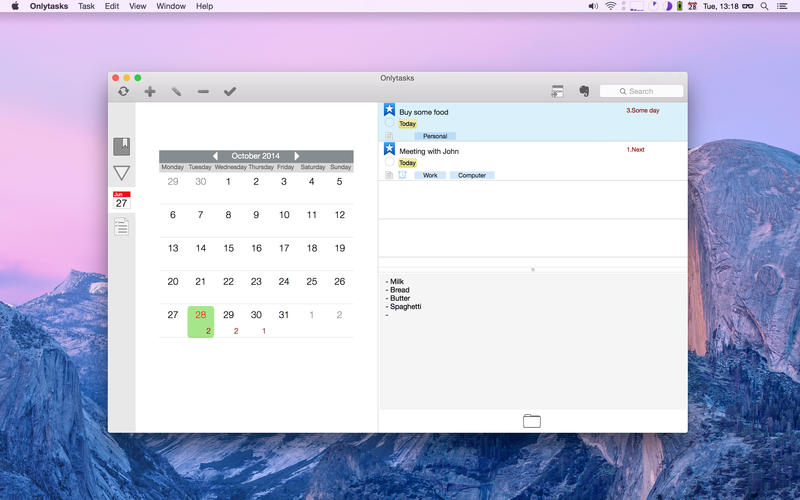Click the Wi-Fi icon in menu bar

point(610,6)
